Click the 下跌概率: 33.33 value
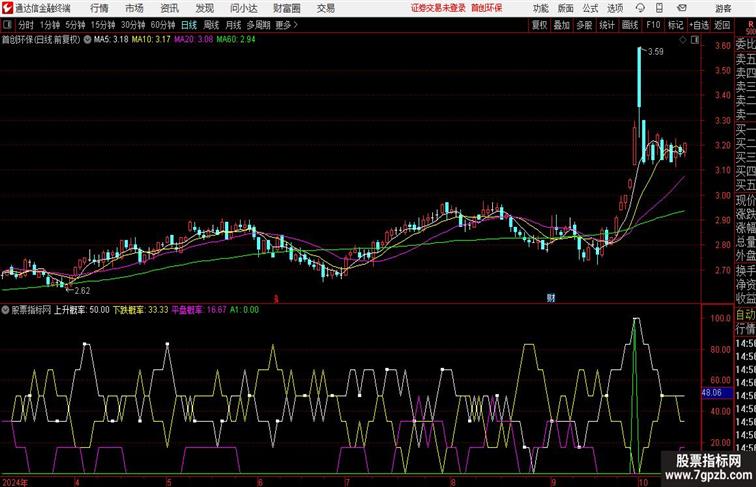Viewport: 756px width, 487px height. (x=140, y=310)
